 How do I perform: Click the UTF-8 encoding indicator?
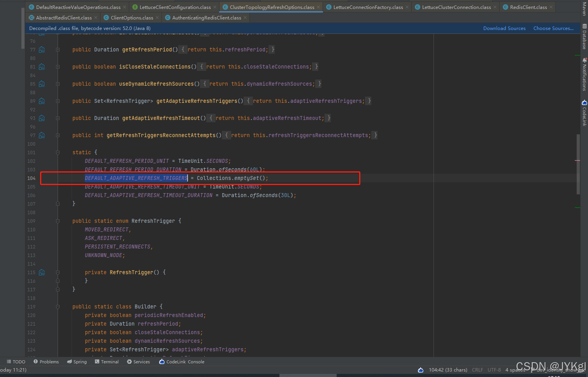pyautogui.click(x=494, y=370)
